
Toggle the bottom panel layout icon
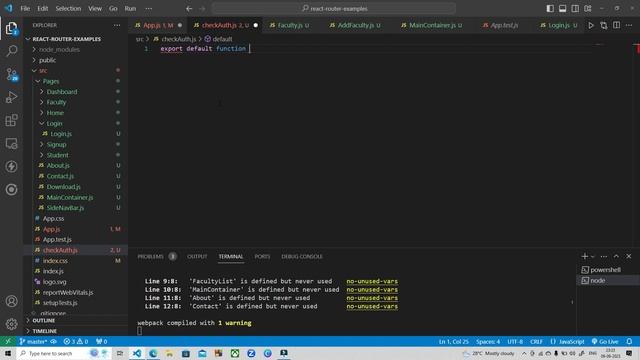point(562,9)
